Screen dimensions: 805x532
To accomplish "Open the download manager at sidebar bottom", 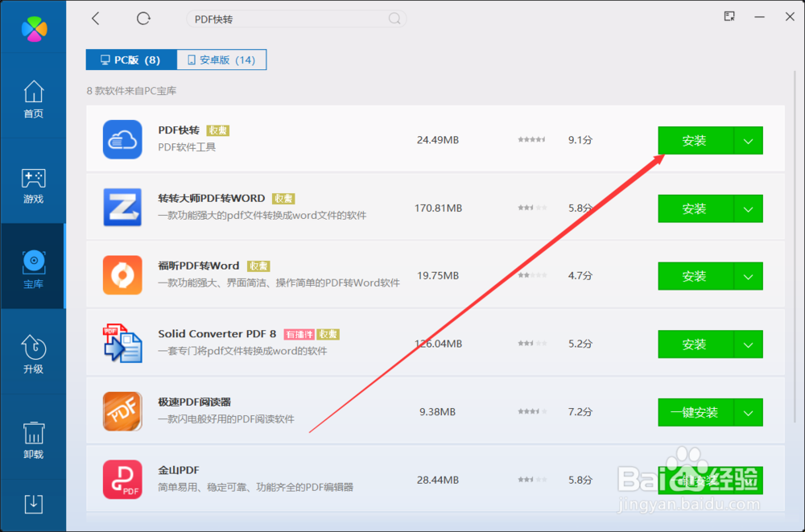I will [x=33, y=503].
